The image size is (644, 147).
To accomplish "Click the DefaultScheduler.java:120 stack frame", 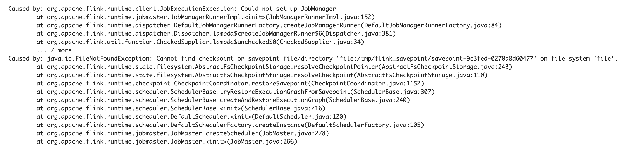I will [192, 116].
